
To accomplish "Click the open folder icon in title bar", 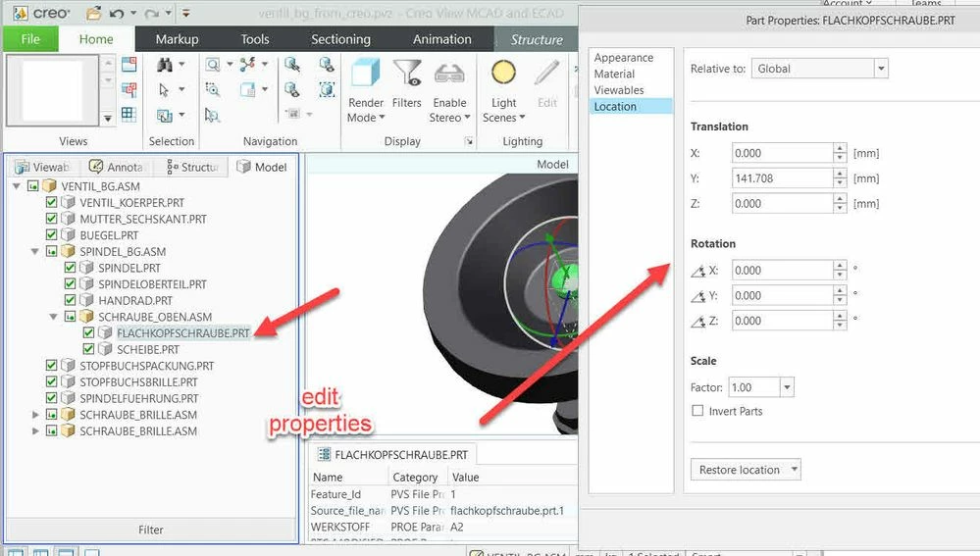I will pos(93,13).
